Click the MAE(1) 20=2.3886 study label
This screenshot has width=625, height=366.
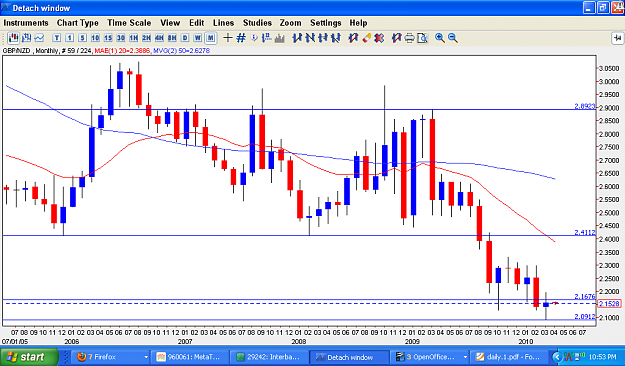tap(122, 51)
